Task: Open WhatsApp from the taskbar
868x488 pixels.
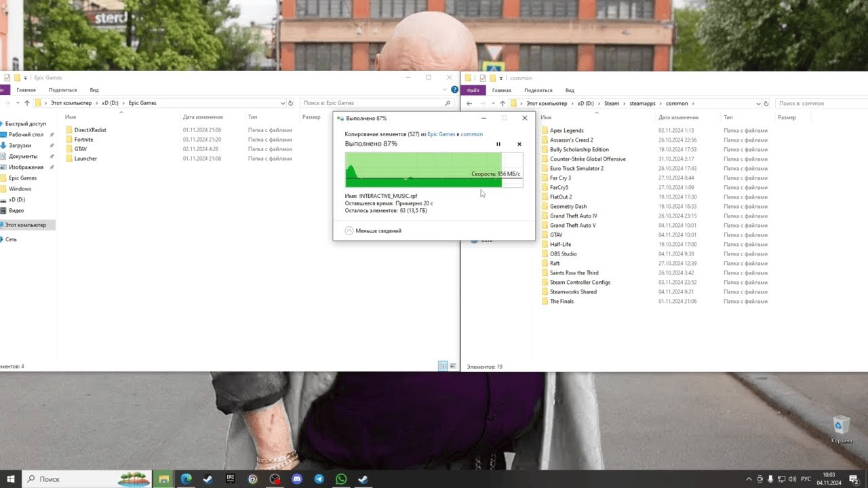Action: pos(341,479)
